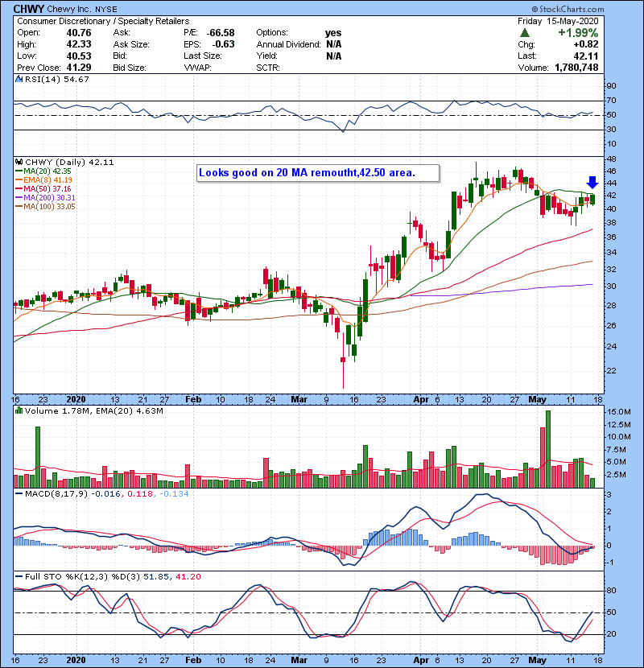Click the "Yield:" label
Screen dimensions: 644x668
point(266,56)
